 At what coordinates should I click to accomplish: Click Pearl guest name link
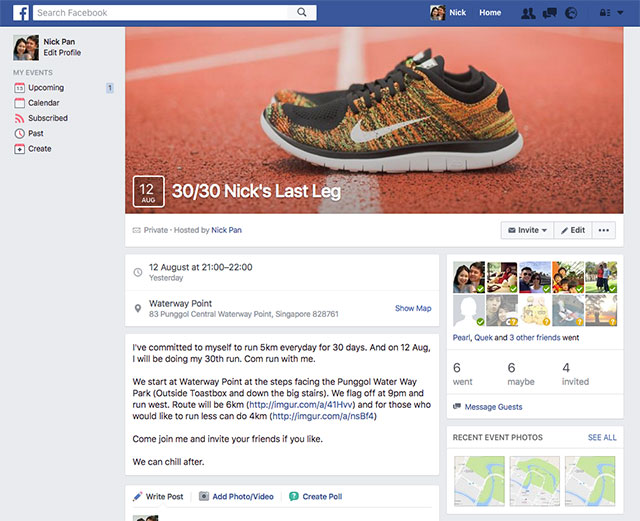point(461,338)
